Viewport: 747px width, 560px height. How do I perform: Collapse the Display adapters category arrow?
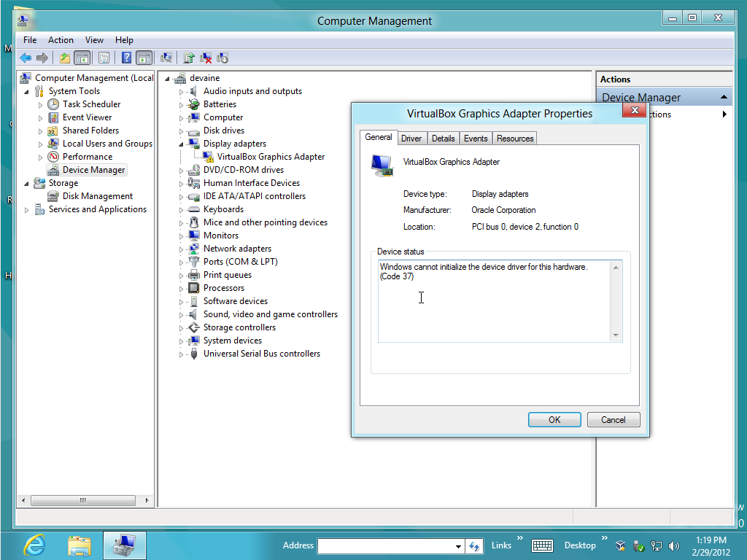181,144
